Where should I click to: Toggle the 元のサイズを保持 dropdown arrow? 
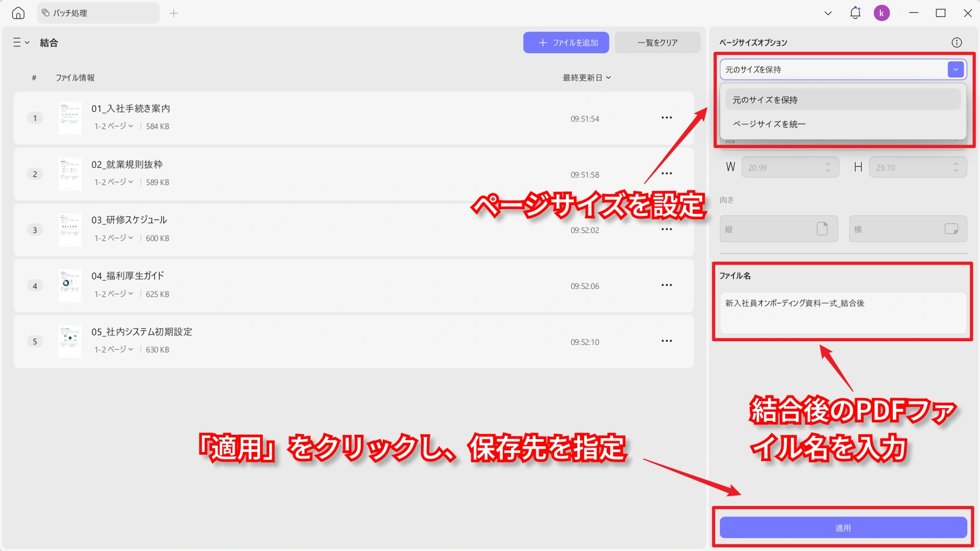click(956, 69)
